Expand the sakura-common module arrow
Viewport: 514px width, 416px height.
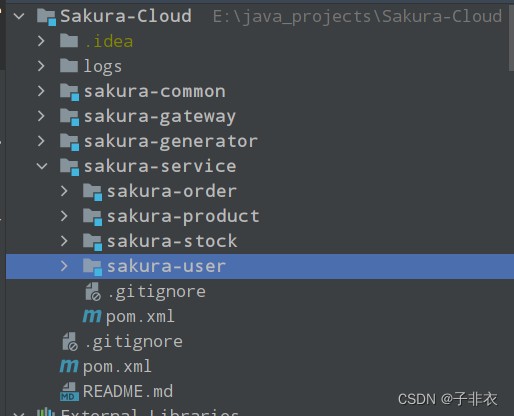(41, 91)
